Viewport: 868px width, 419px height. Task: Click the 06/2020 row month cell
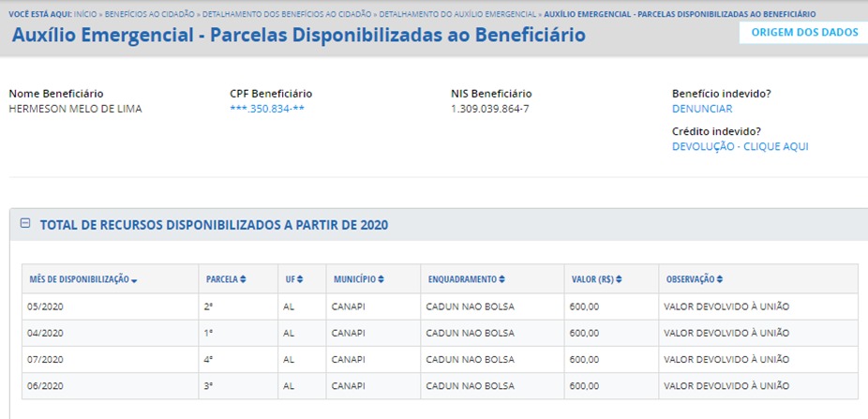click(46, 385)
